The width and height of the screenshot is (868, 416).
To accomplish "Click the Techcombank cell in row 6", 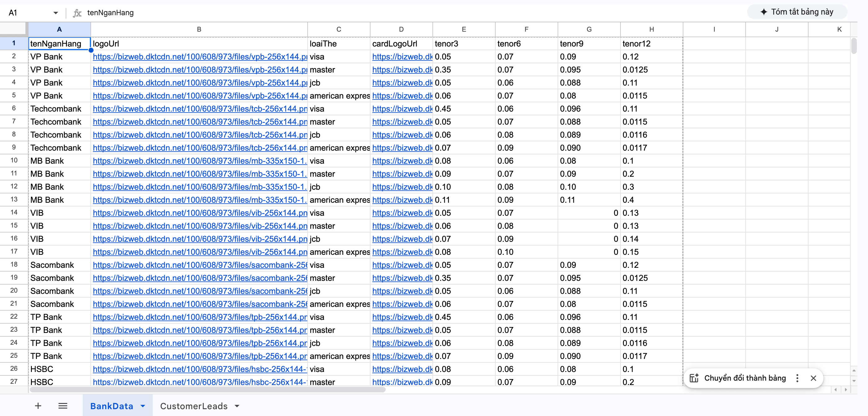I will click(x=59, y=108).
